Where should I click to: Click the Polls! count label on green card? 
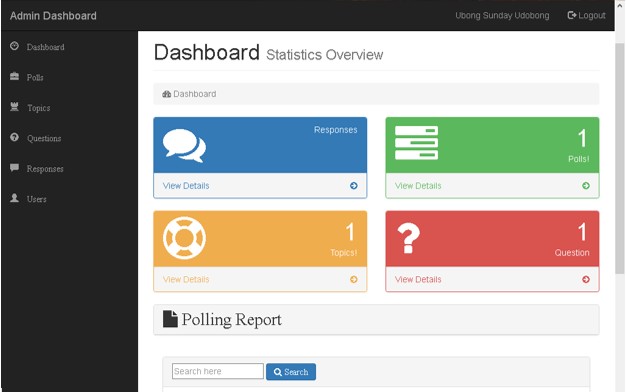578,159
